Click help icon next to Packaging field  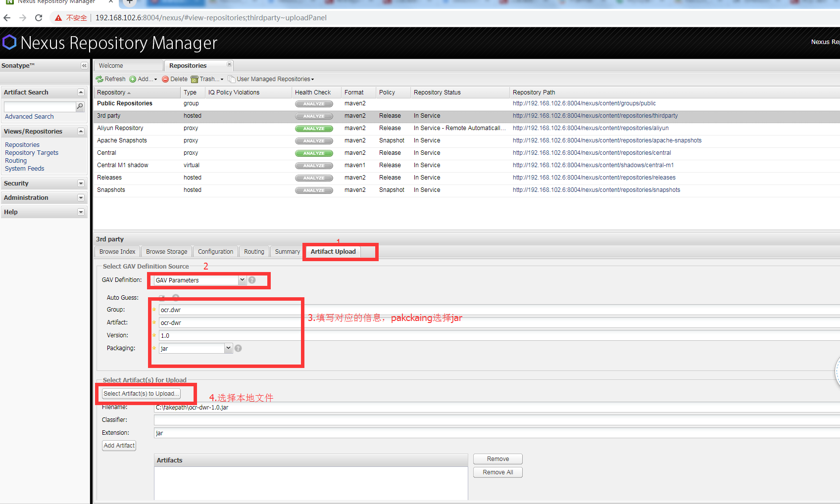pyautogui.click(x=238, y=348)
